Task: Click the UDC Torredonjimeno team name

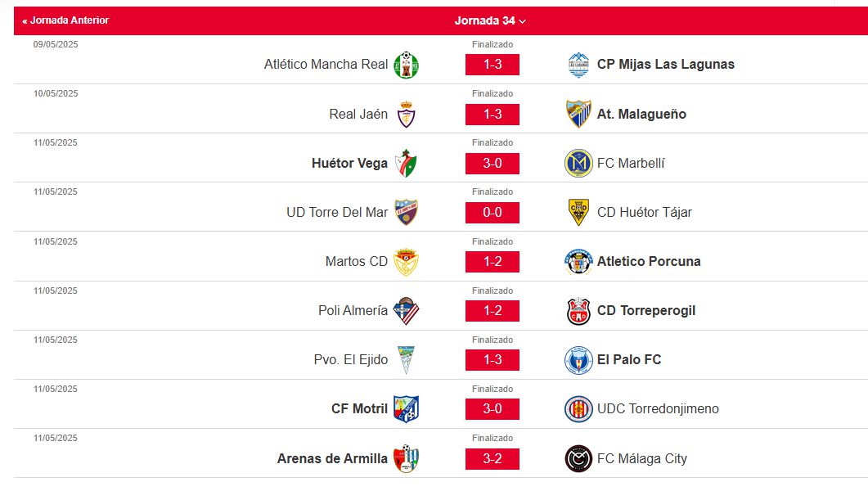Action: 658,409
